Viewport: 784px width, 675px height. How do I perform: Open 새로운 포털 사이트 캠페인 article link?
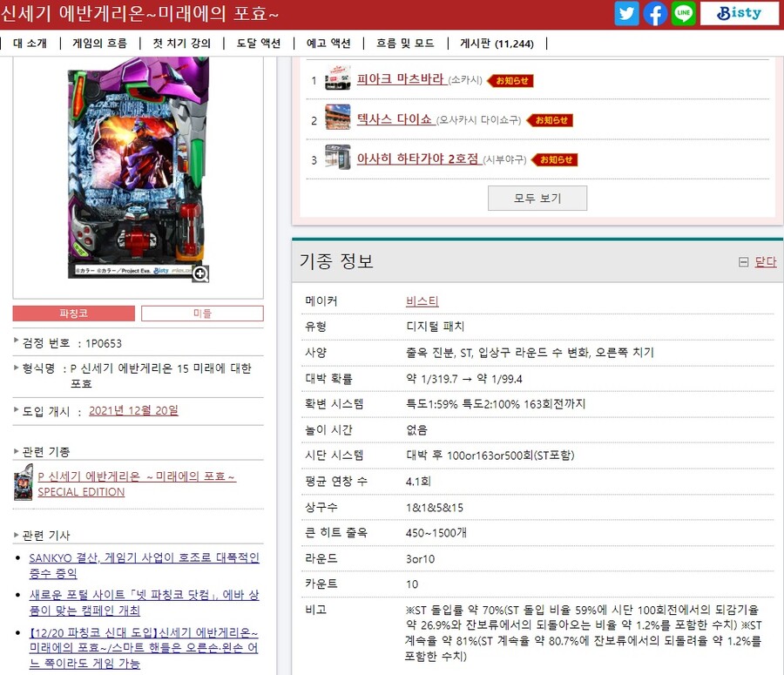[144, 603]
